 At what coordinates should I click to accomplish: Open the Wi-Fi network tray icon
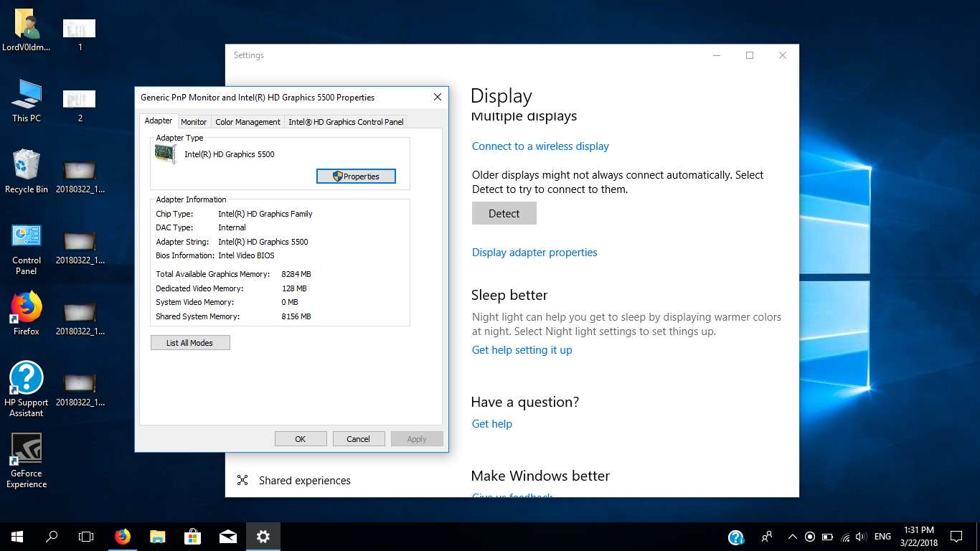pyautogui.click(x=844, y=537)
